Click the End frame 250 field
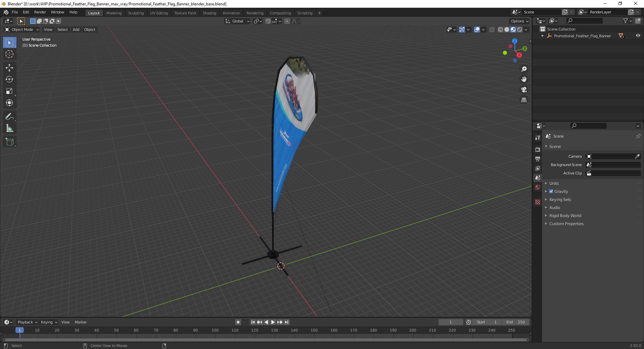644x349 pixels. [x=516, y=322]
